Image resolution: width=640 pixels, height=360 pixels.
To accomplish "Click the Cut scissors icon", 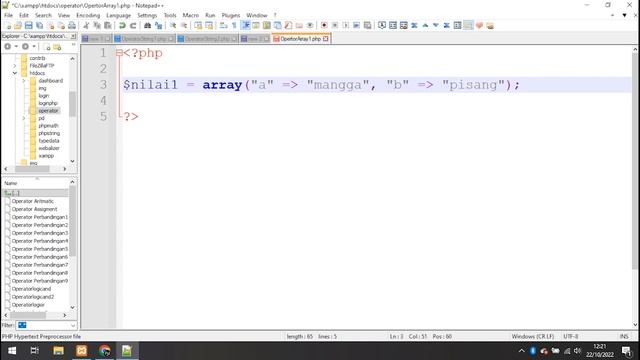I will 86,25.
